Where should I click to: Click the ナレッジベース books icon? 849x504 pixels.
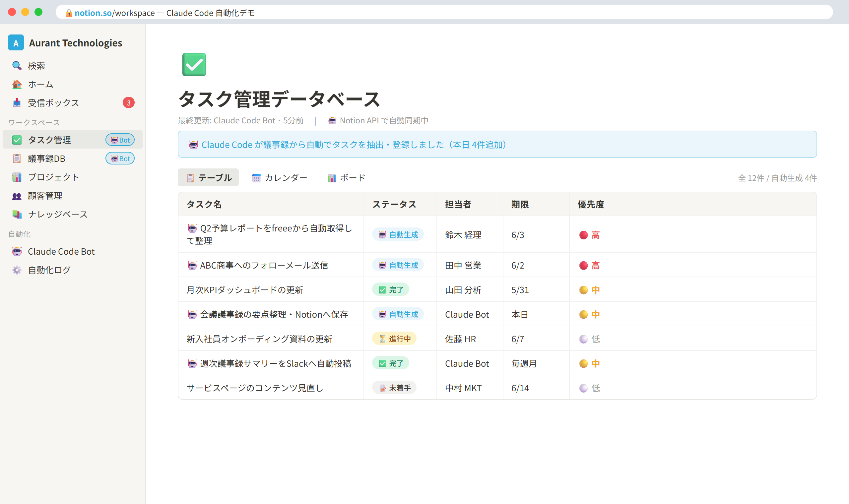pos(17,214)
